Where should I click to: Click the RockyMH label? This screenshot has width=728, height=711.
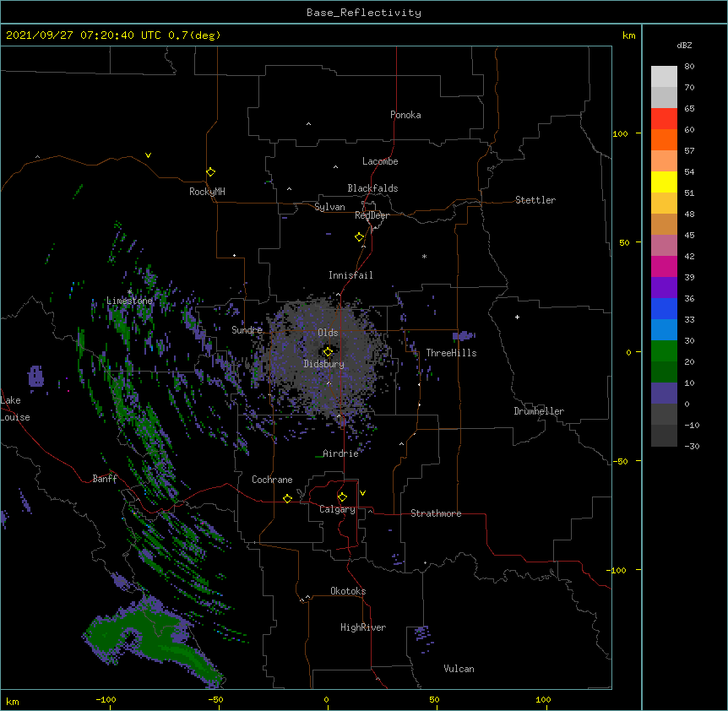pos(207,192)
